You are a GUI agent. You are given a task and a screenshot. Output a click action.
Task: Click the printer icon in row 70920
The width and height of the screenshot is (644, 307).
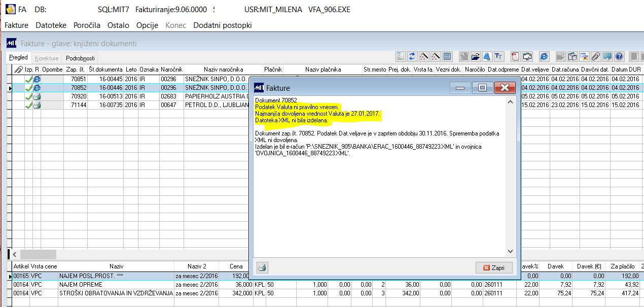click(x=37, y=96)
